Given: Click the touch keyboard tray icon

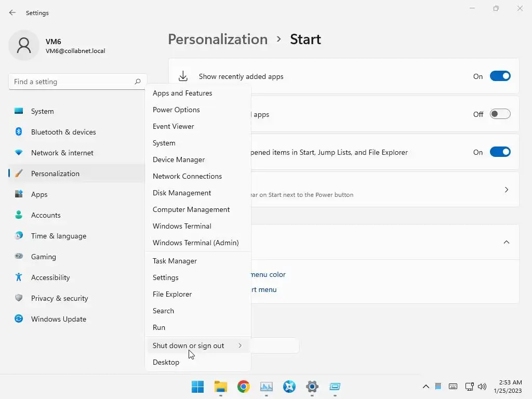Looking at the screenshot, I should [453, 387].
